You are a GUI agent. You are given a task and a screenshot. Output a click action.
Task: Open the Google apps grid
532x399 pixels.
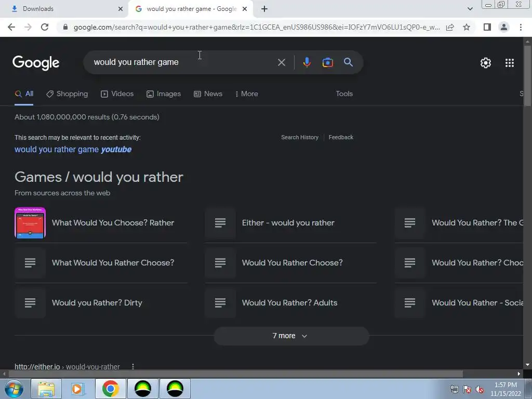point(509,63)
